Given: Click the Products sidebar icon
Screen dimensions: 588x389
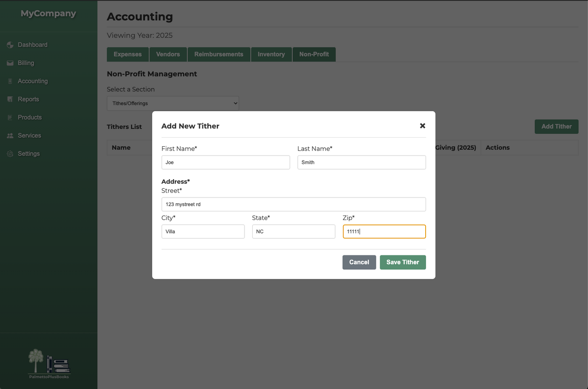Looking at the screenshot, I should (10, 117).
